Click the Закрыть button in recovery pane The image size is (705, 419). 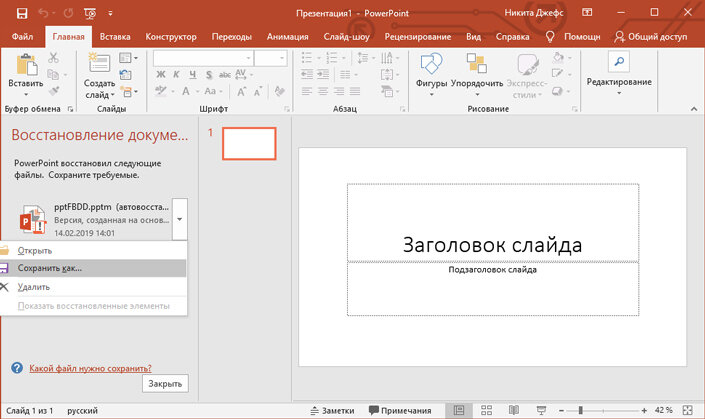(x=165, y=384)
